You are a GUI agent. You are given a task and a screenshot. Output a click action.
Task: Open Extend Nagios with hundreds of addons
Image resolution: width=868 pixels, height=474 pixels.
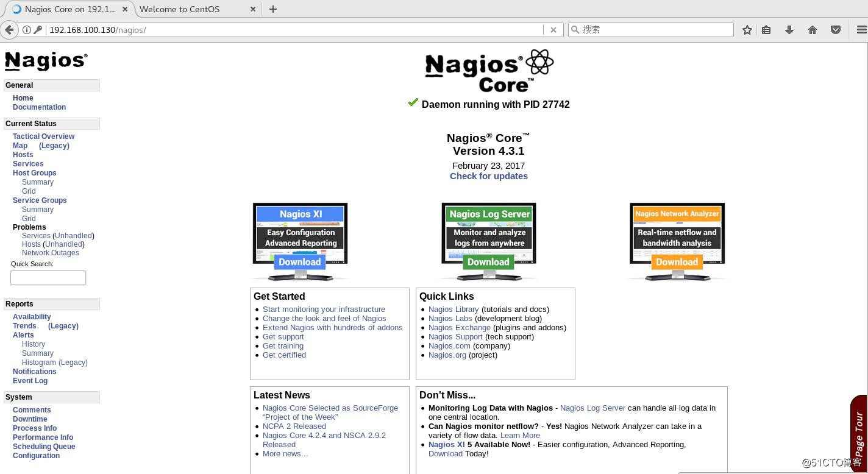point(332,328)
